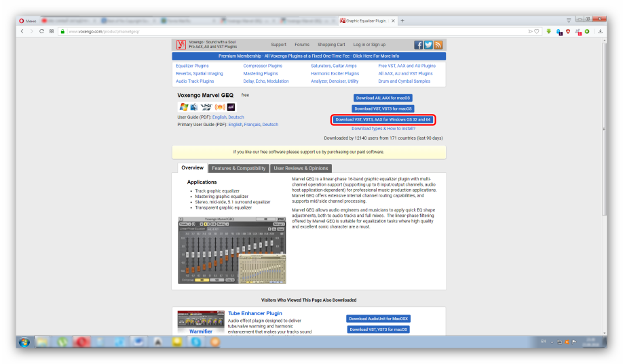Bookmark page with heart icon

(x=537, y=31)
